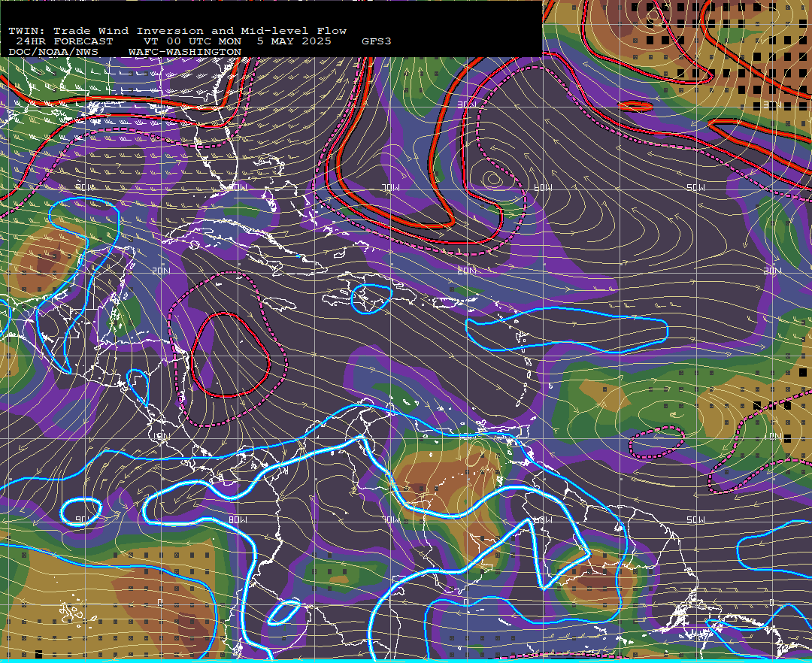
Task: Click the lower '70W' longitude label
Action: click(x=391, y=519)
